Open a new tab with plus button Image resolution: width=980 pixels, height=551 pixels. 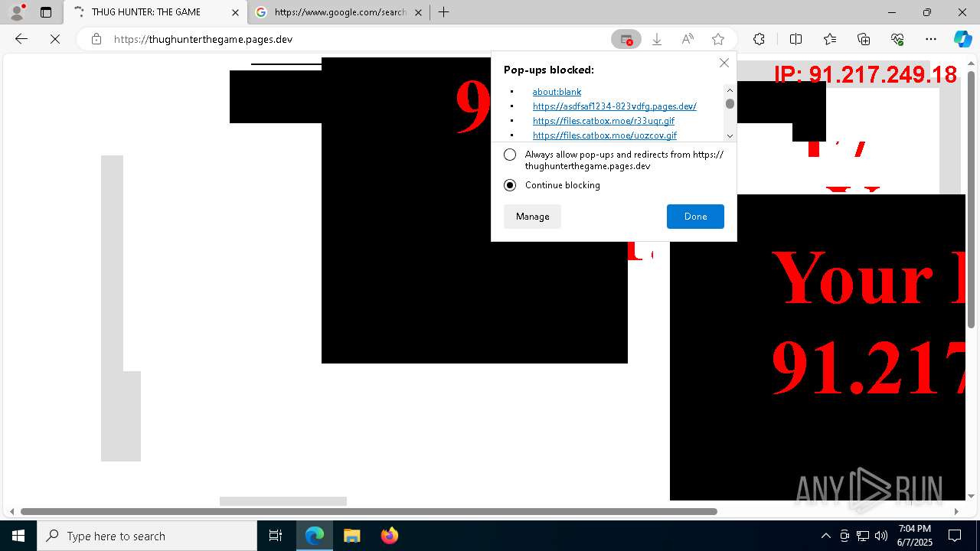click(x=443, y=12)
